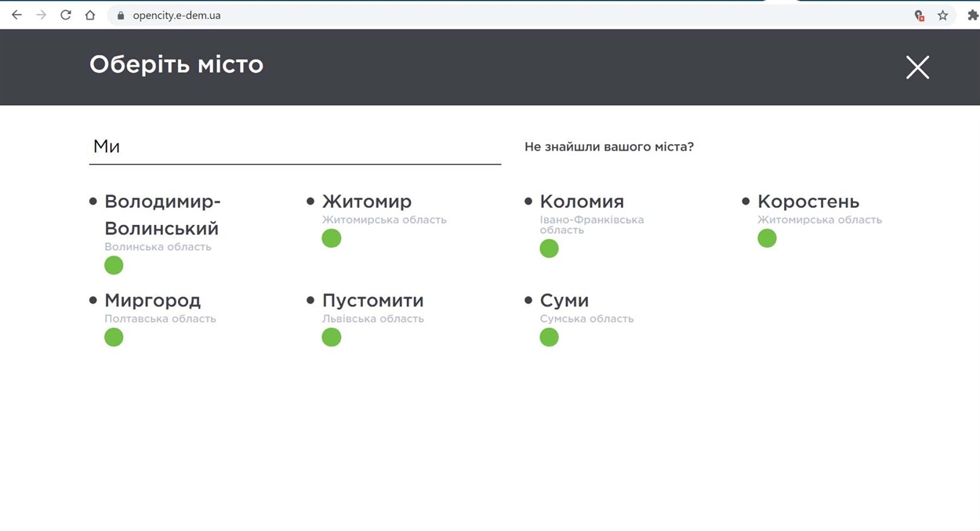Click green circle under Володимир-Волинський
Viewport: 980px width, 531px height.
click(114, 265)
